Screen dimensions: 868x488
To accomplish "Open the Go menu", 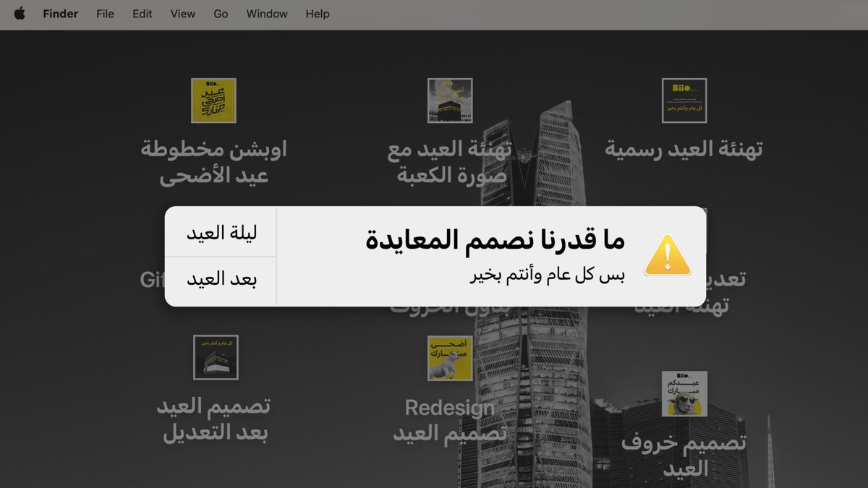I will pyautogui.click(x=221, y=14).
